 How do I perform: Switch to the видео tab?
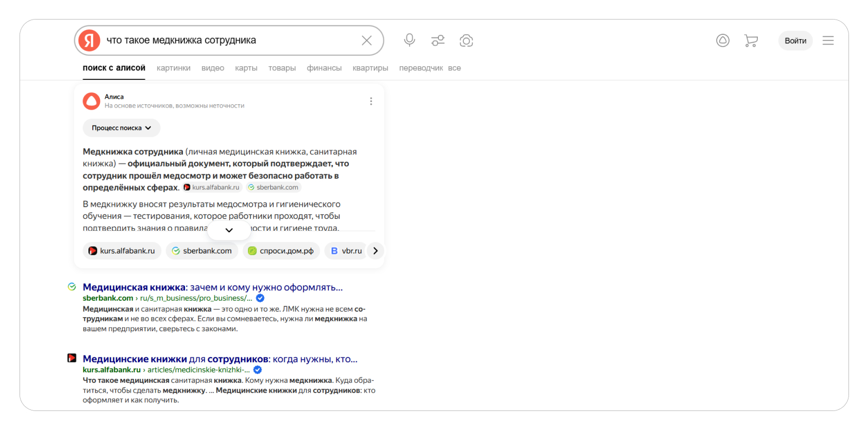213,68
